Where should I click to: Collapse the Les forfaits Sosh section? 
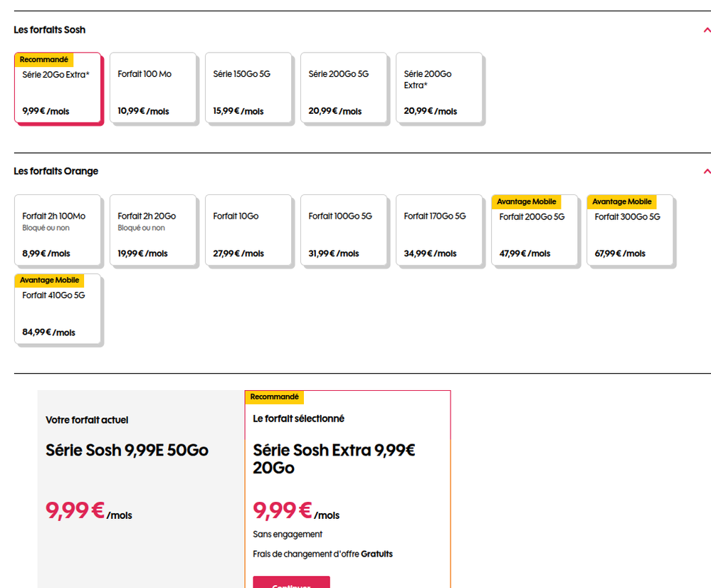point(706,30)
